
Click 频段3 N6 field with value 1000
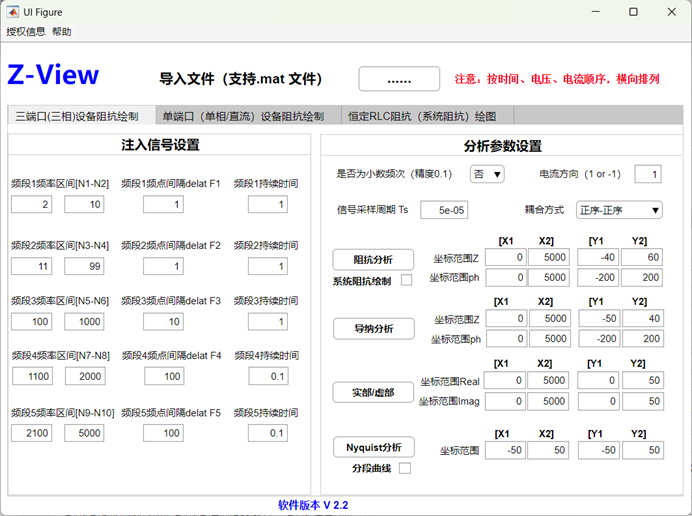84,322
